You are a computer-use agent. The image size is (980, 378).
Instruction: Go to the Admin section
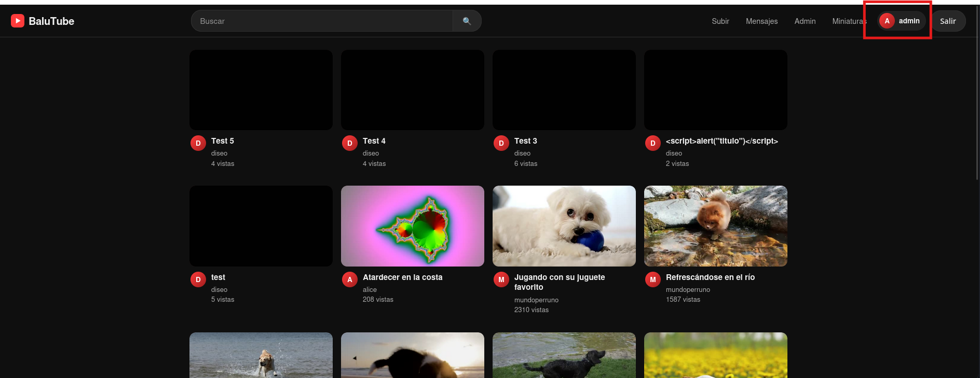pyautogui.click(x=805, y=21)
